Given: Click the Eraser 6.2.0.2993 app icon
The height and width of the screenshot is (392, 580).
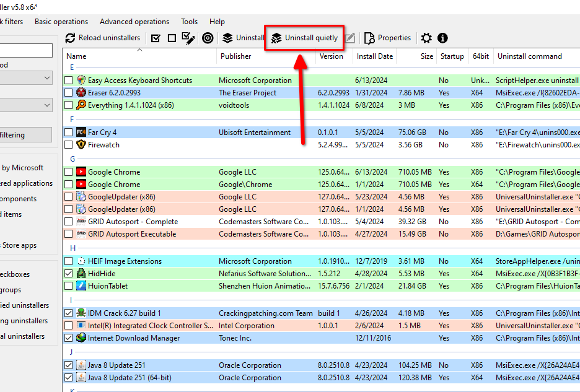Looking at the screenshot, I should [x=81, y=92].
